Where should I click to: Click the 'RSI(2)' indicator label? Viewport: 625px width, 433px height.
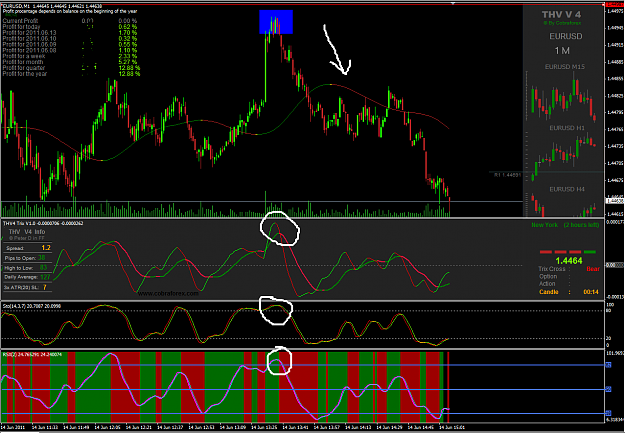[32, 354]
